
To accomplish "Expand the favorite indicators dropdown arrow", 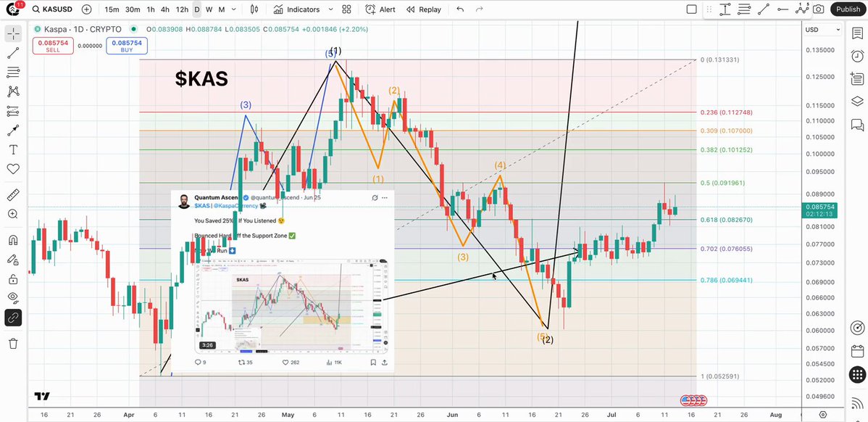I will tap(331, 9).
